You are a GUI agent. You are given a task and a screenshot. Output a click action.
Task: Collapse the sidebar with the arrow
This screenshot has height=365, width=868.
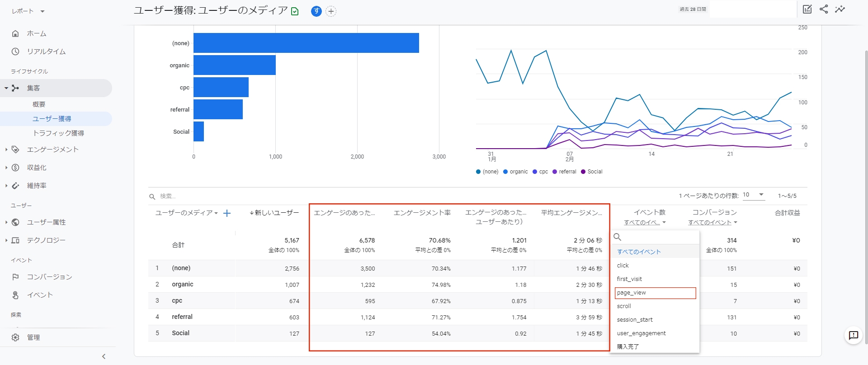tap(104, 356)
